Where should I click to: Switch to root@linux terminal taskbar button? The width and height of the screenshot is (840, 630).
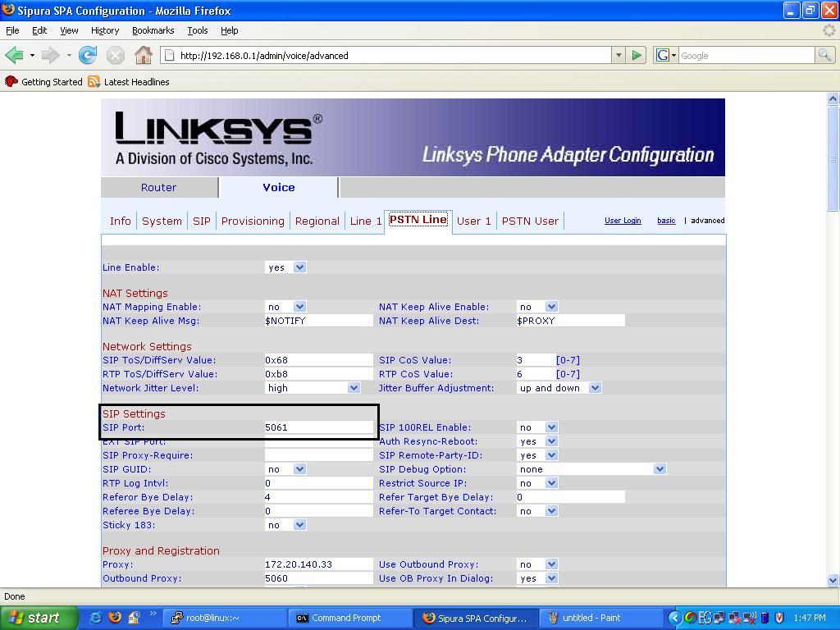pyautogui.click(x=224, y=619)
